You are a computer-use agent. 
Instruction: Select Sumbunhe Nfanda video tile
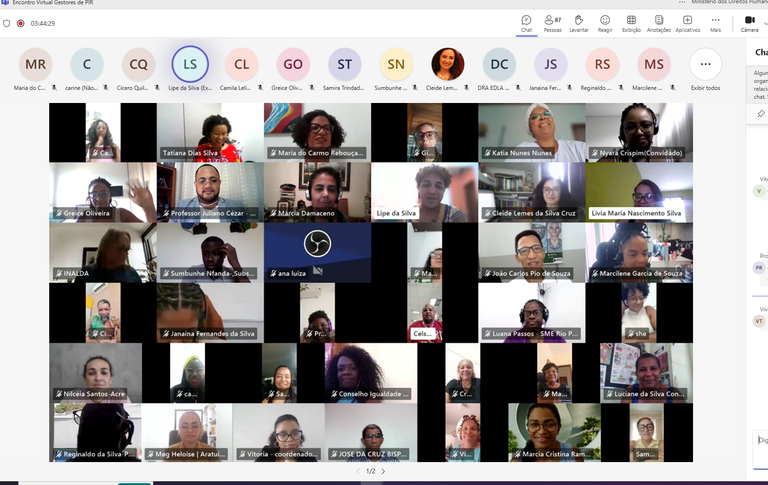(210, 253)
